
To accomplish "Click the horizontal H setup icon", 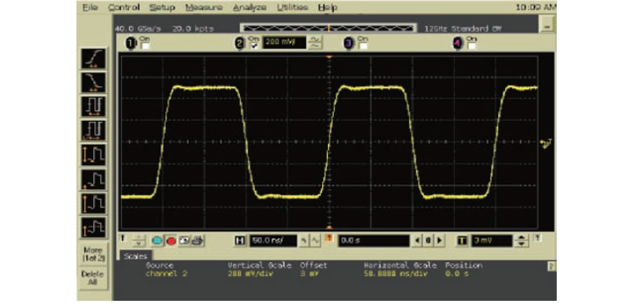I will tap(240, 241).
